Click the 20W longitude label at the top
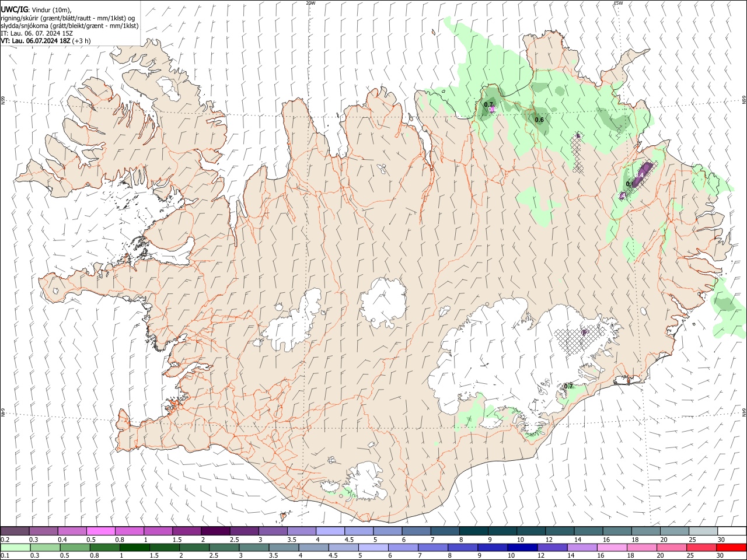The width and height of the screenshot is (747, 560). click(310, 3)
